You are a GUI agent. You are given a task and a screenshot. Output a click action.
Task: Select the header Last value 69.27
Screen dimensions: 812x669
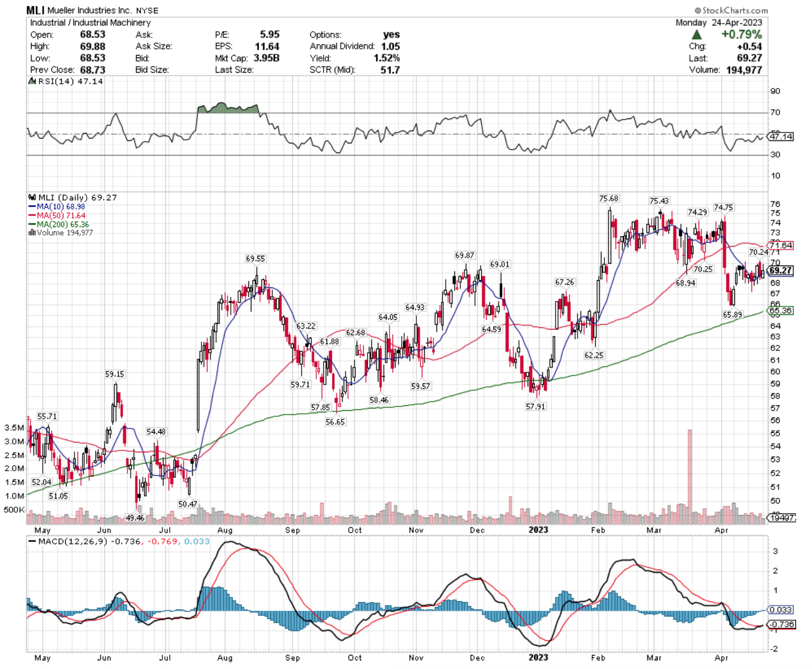[749, 58]
